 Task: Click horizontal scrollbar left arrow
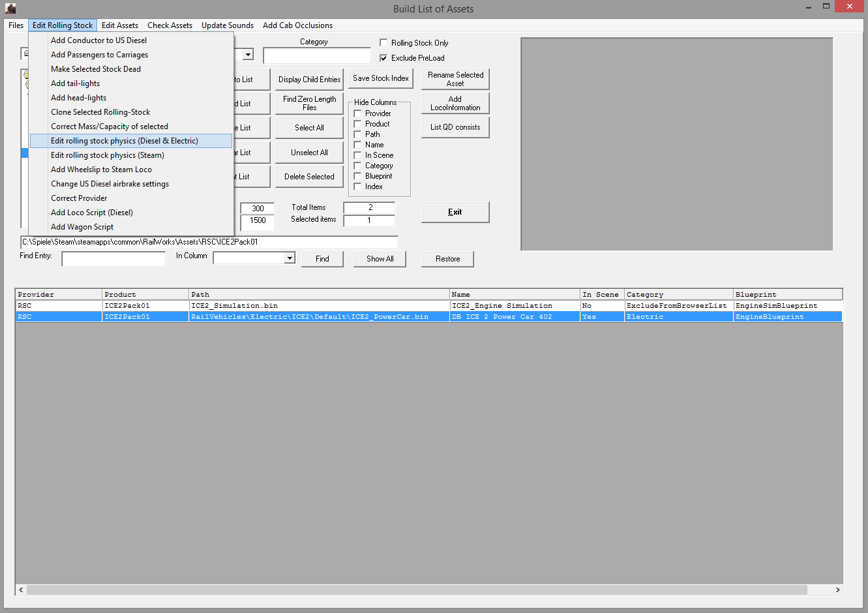[x=21, y=590]
